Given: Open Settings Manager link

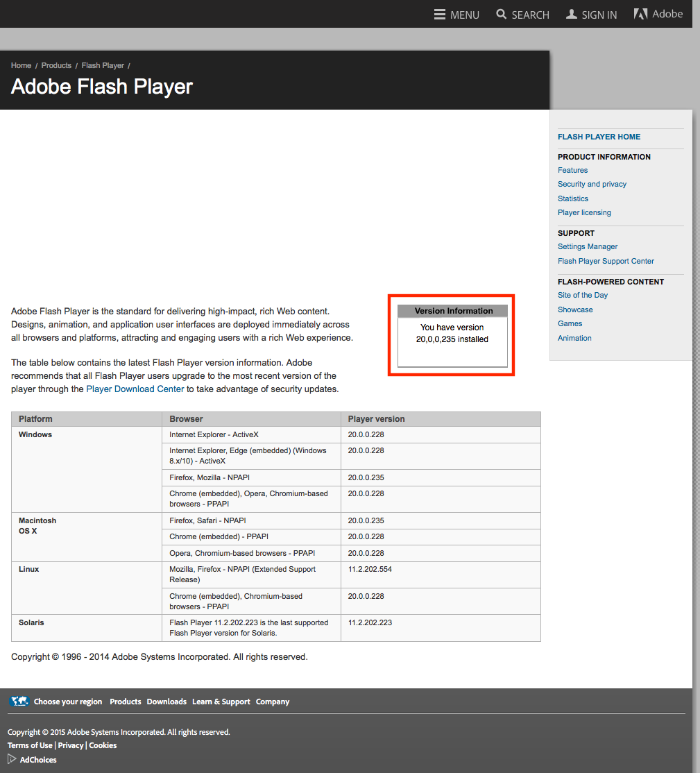Looking at the screenshot, I should coord(588,246).
